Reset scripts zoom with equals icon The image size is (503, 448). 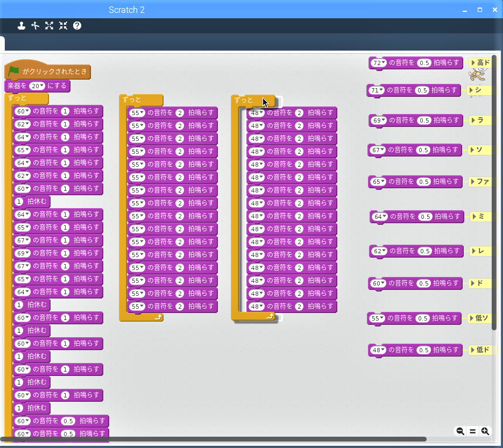tap(472, 431)
